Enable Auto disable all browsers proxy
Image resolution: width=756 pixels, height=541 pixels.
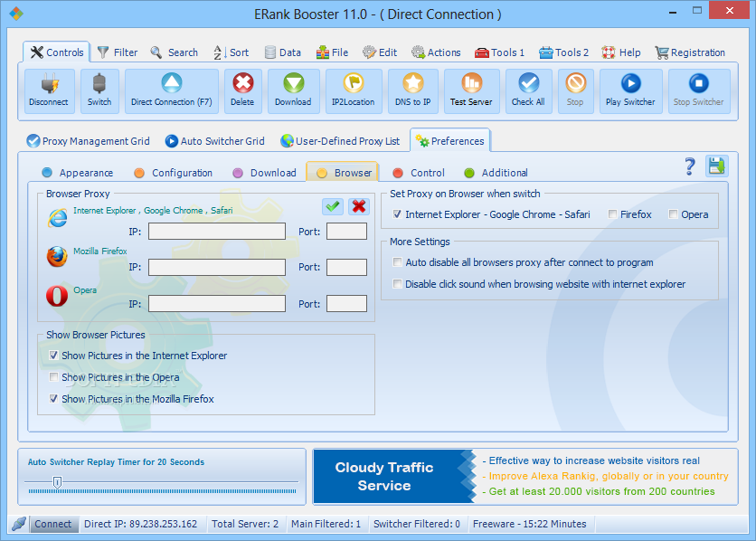pyautogui.click(x=397, y=261)
